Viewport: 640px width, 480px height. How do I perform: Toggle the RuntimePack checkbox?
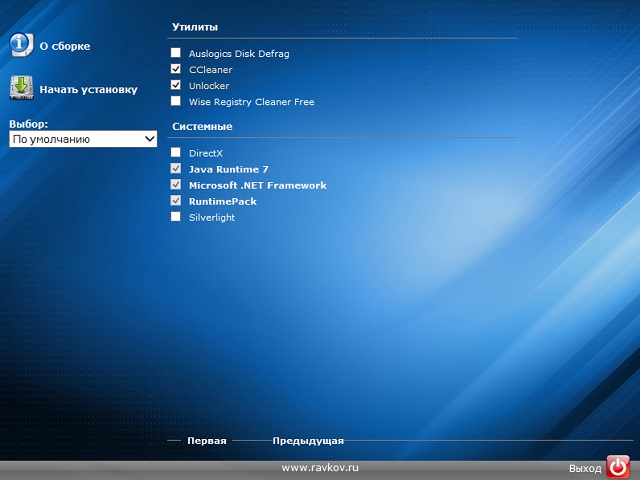176,200
